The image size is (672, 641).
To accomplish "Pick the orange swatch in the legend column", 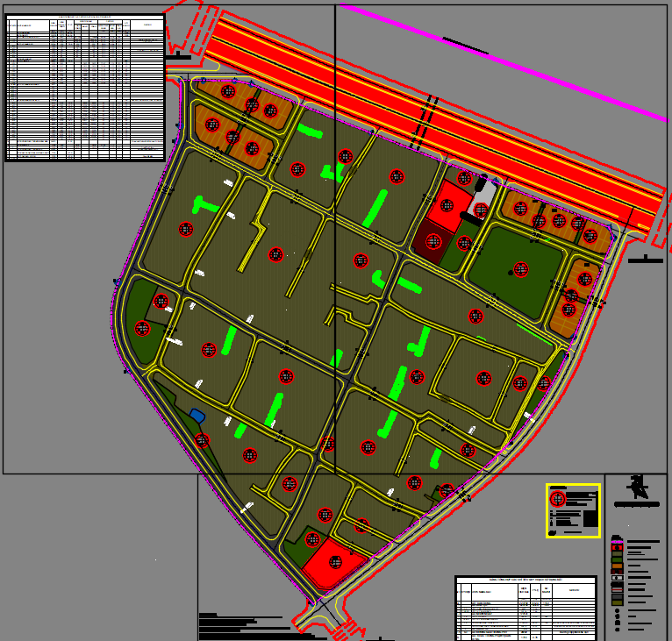I will (618, 566).
